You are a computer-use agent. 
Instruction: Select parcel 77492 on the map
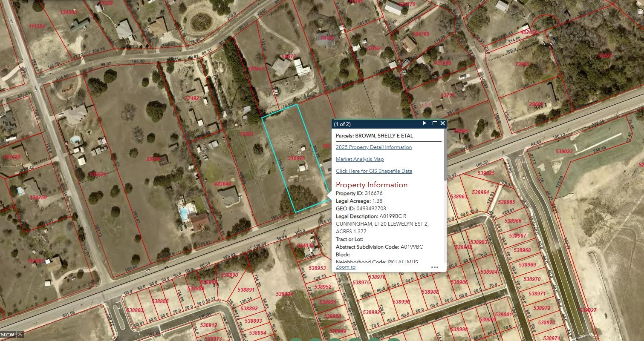tap(192, 98)
